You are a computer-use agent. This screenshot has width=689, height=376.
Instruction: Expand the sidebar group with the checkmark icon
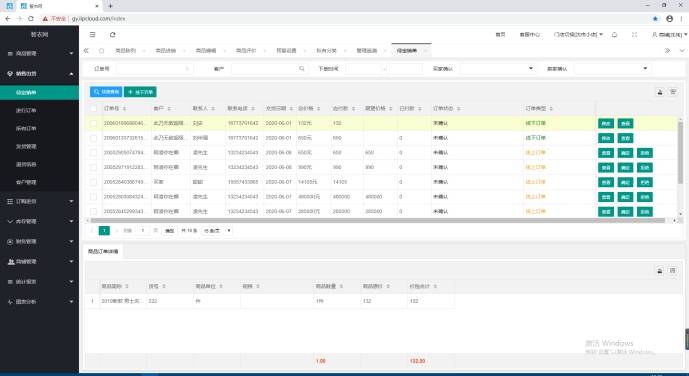pyautogui.click(x=40, y=222)
